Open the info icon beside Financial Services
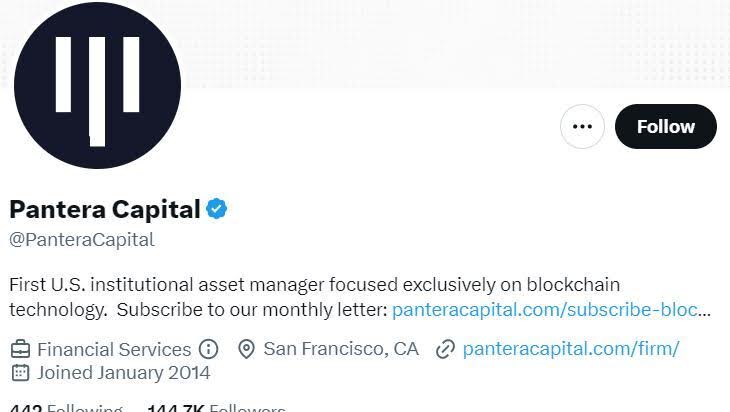730x412 pixels. click(x=209, y=349)
